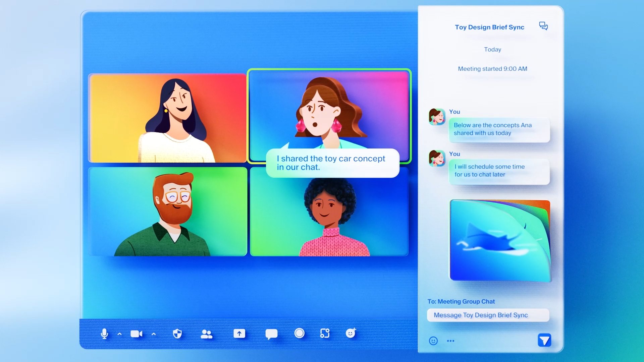The image size is (644, 362).
Task: Start recording the meeting
Action: click(300, 333)
